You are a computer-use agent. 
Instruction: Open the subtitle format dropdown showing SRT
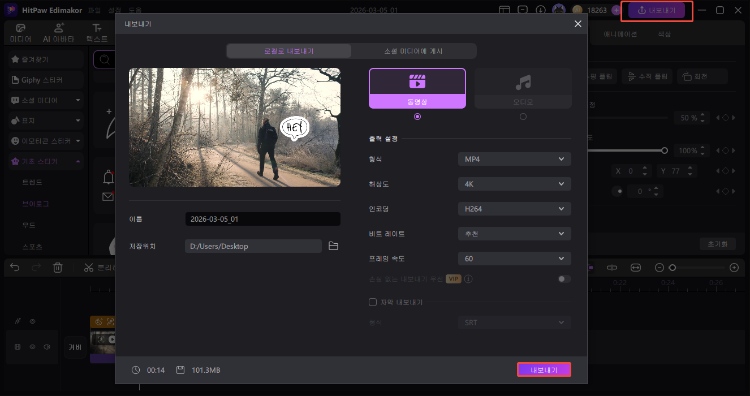(x=514, y=323)
